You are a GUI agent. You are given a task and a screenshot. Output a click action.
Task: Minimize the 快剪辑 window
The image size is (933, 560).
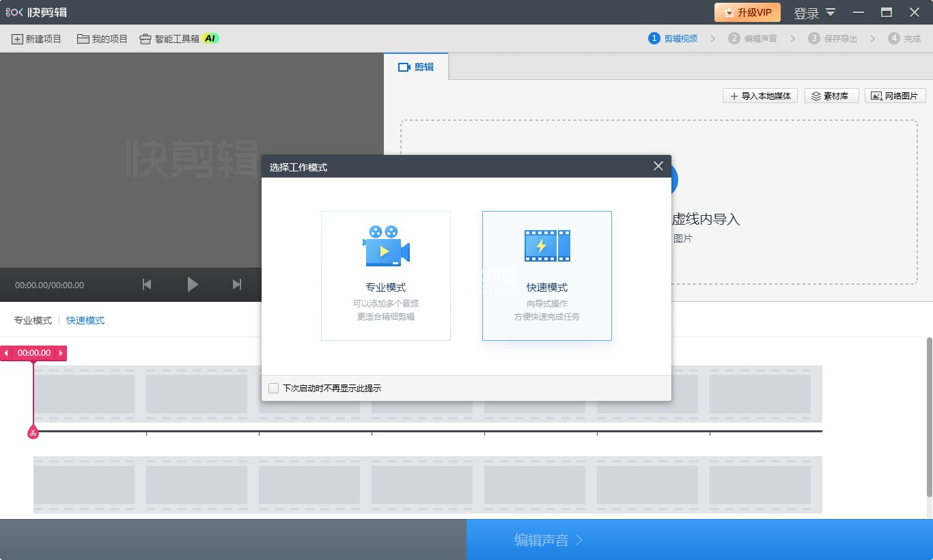[859, 12]
